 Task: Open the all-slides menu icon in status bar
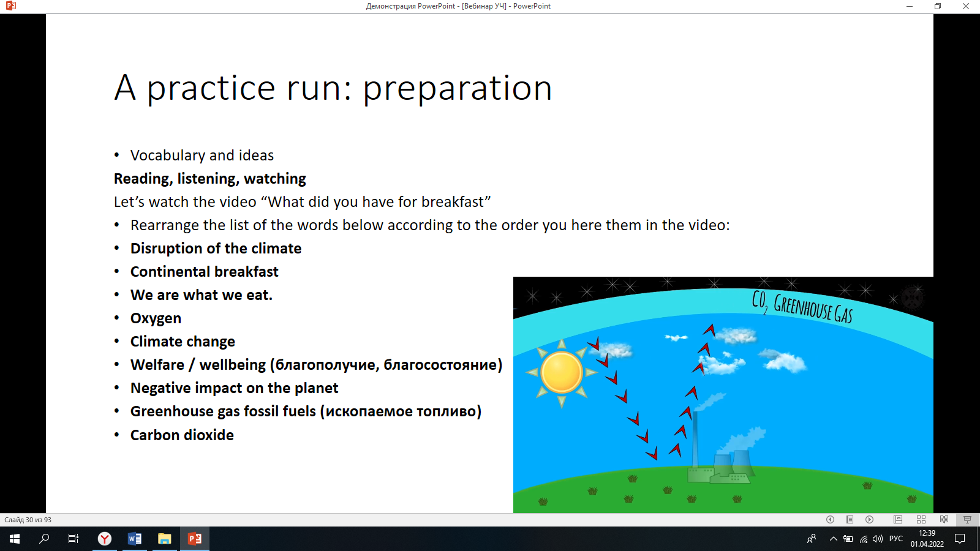tap(850, 520)
